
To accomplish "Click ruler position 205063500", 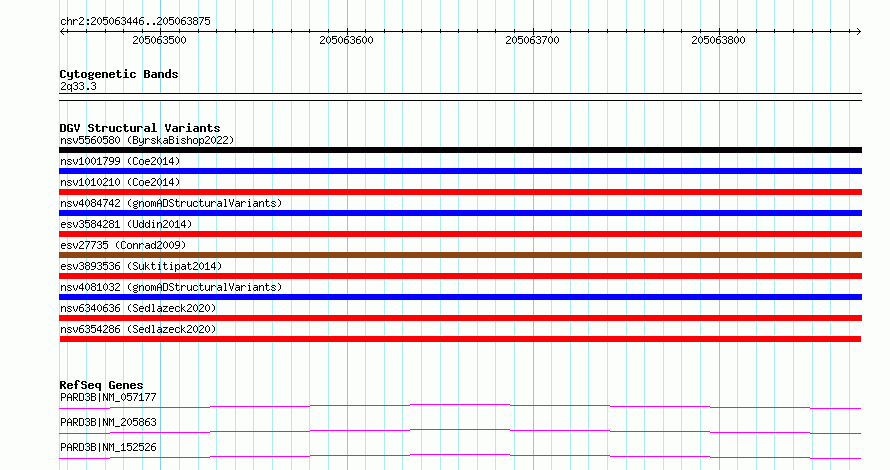I will tap(159, 40).
